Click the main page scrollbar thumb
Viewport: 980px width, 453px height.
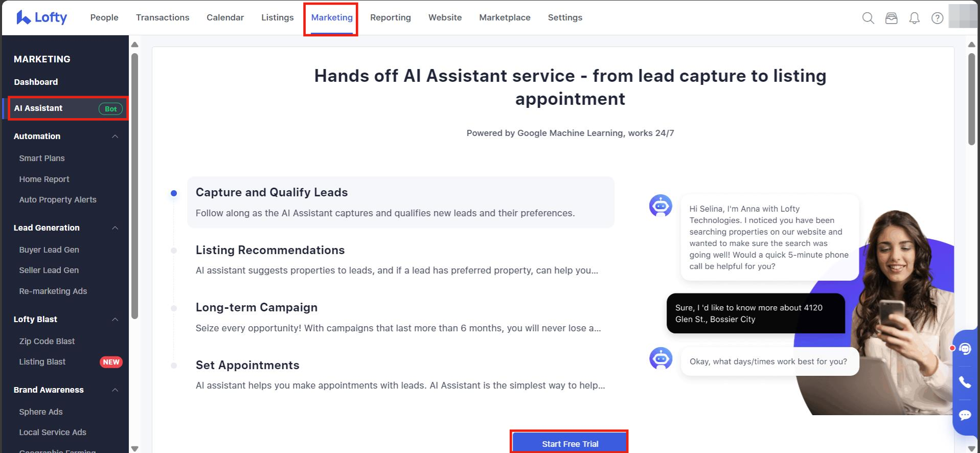pyautogui.click(x=971, y=99)
